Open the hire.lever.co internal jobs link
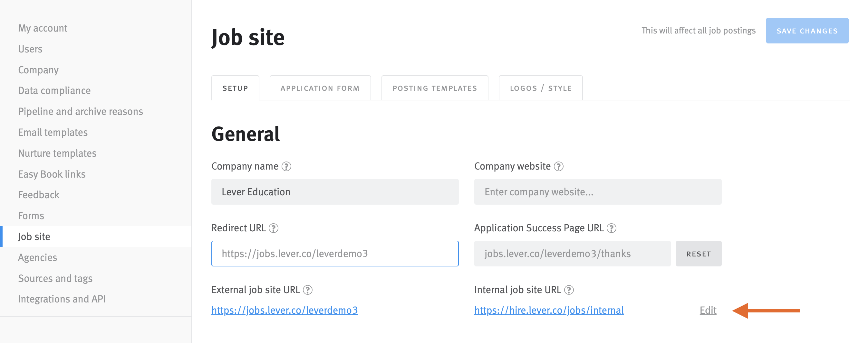 click(x=549, y=311)
